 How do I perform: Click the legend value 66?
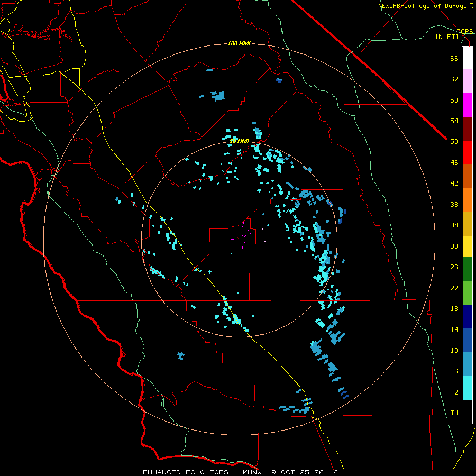click(454, 58)
